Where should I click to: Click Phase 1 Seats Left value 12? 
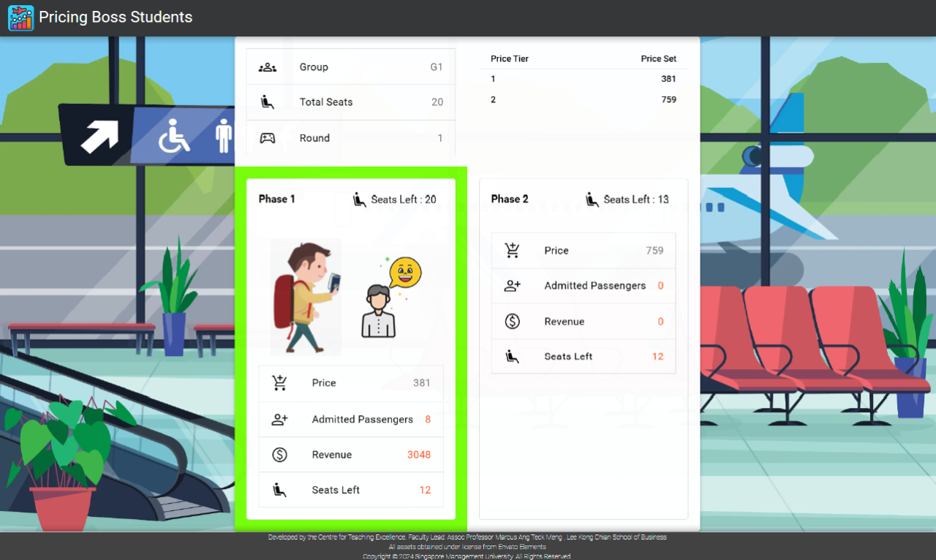tap(425, 491)
